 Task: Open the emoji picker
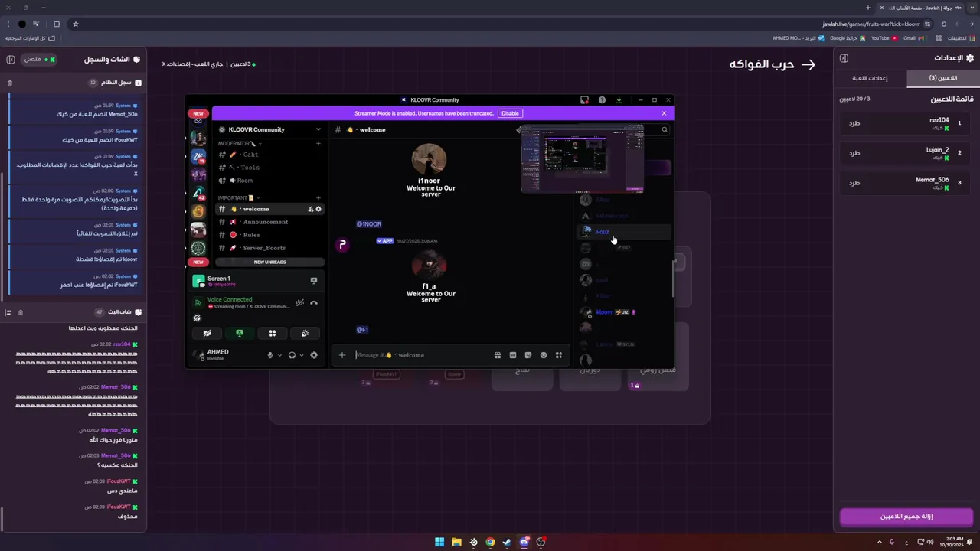544,355
